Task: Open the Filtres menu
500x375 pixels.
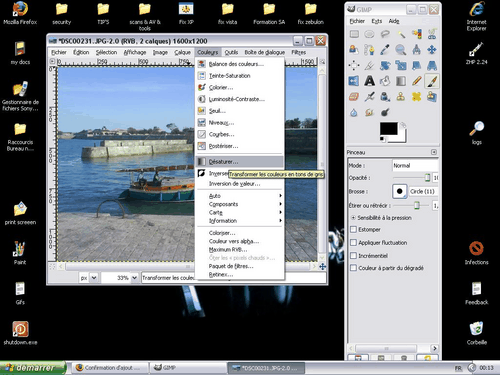Action: (x=298, y=52)
